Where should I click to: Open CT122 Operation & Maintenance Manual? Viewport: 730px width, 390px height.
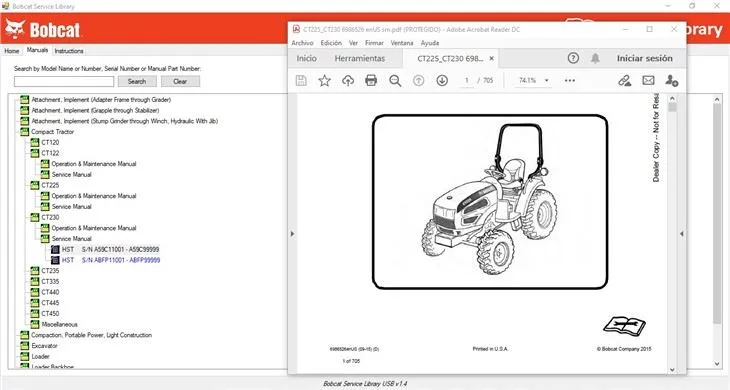tap(94, 164)
